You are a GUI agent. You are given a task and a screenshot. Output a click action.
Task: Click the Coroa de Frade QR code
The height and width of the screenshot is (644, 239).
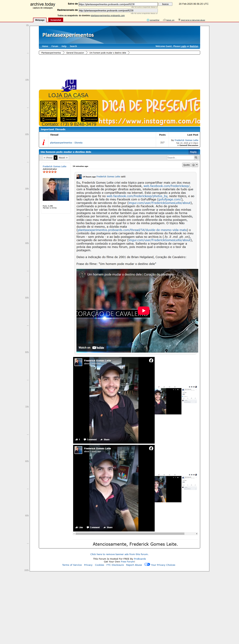point(69,111)
